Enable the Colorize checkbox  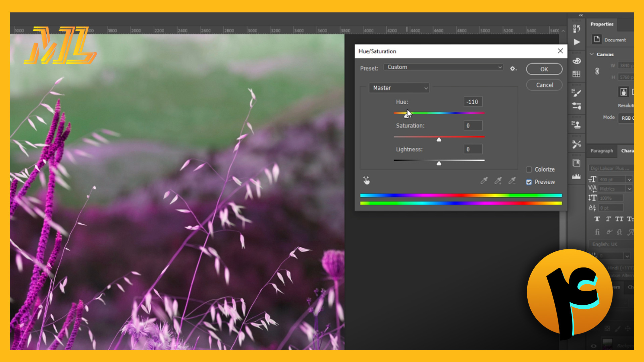coord(529,170)
